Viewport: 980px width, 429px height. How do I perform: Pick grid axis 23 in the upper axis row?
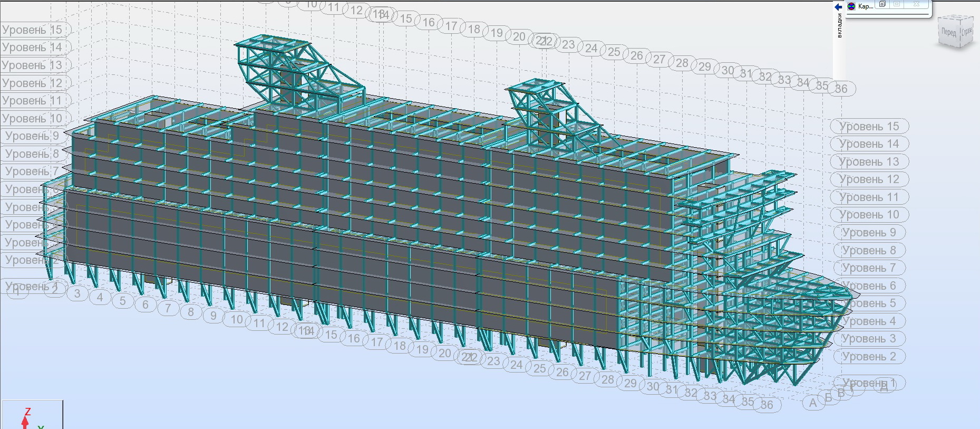click(568, 44)
